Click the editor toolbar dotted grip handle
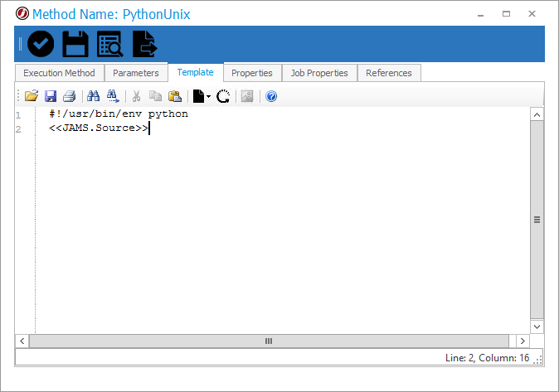Image resolution: width=559 pixels, height=392 pixels. coord(18,96)
